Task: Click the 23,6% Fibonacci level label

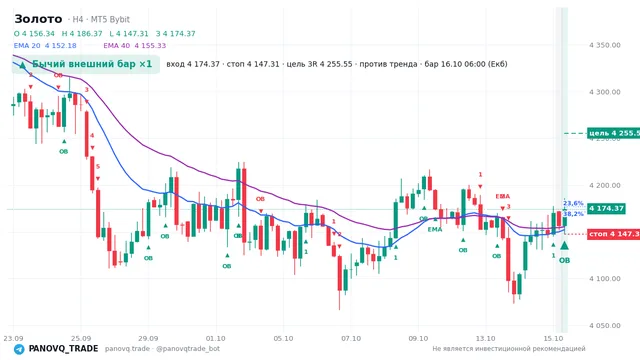Action: pyautogui.click(x=573, y=203)
